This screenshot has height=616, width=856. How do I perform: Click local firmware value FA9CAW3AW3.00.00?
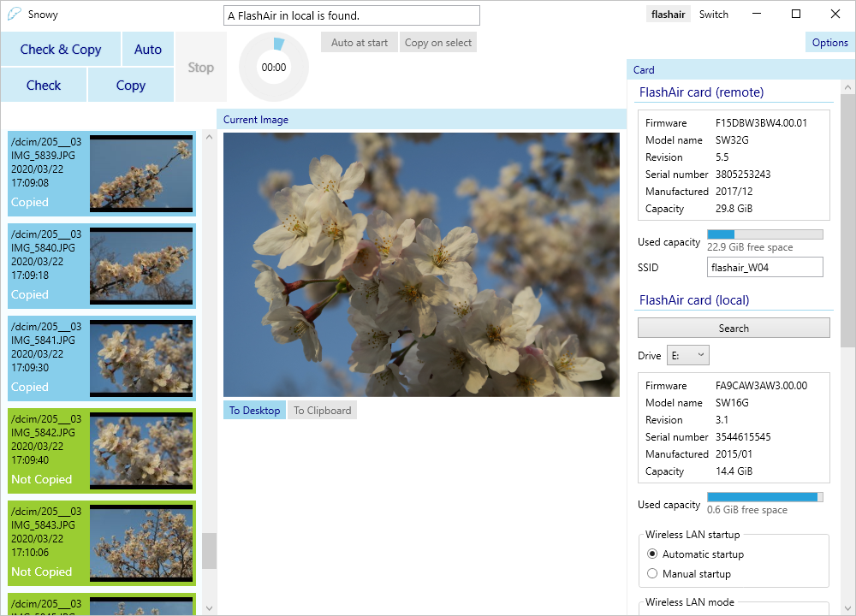[x=761, y=385]
